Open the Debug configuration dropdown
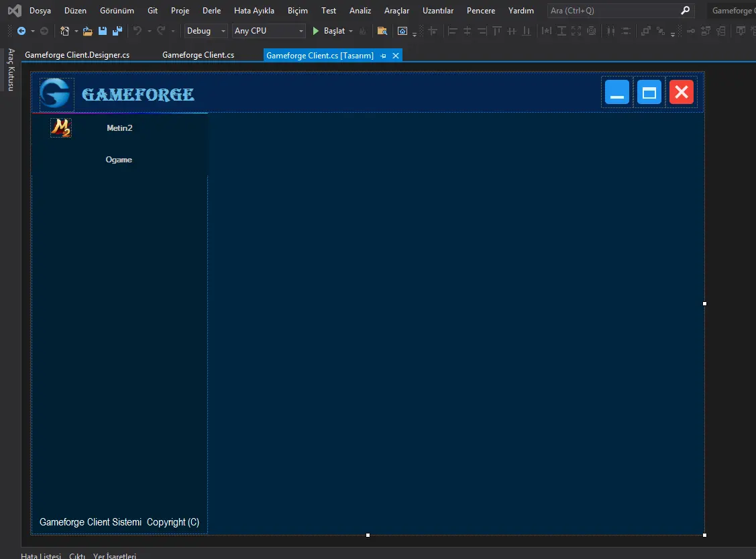This screenshot has height=559, width=756. 206,31
